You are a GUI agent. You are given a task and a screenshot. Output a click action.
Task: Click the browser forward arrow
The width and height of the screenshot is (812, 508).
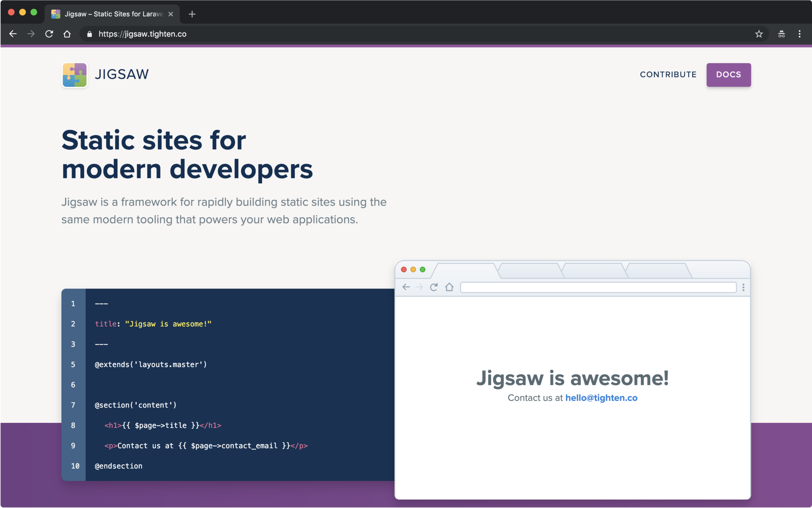[x=31, y=34]
